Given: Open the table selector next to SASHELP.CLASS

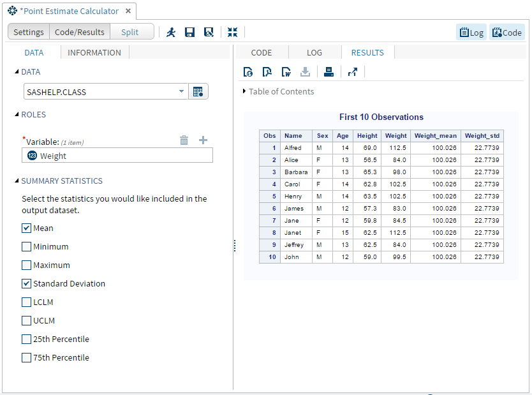Looking at the screenshot, I should point(198,92).
